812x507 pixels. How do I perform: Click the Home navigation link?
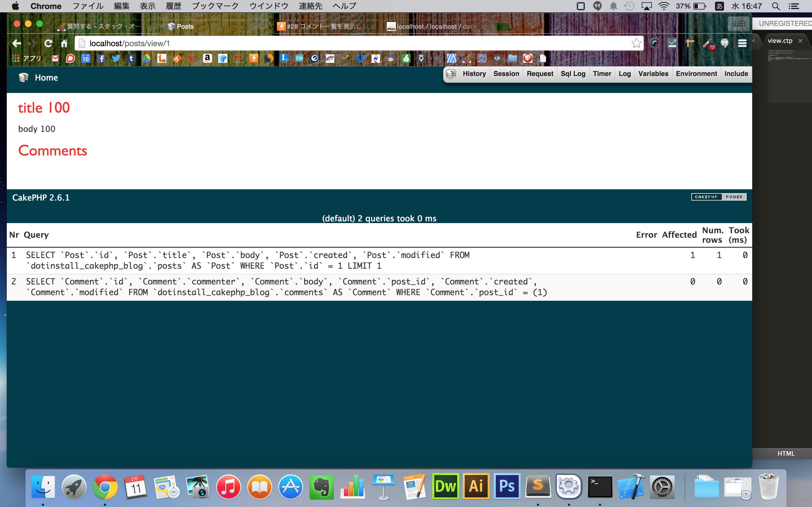coord(46,77)
